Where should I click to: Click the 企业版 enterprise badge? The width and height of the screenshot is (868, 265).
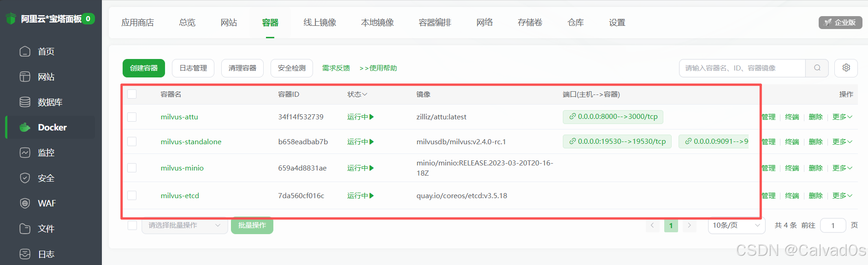tap(840, 22)
